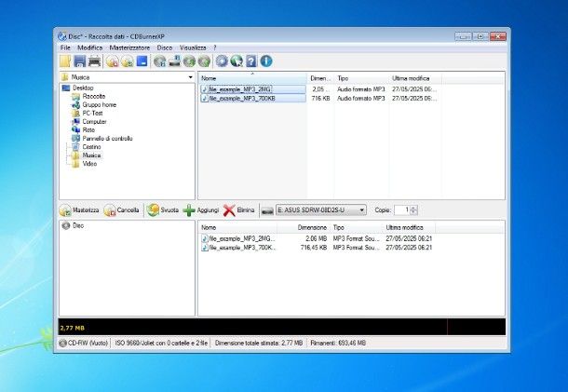Sort by Nome in lower compilation list
The image size is (568, 392).
(238, 227)
